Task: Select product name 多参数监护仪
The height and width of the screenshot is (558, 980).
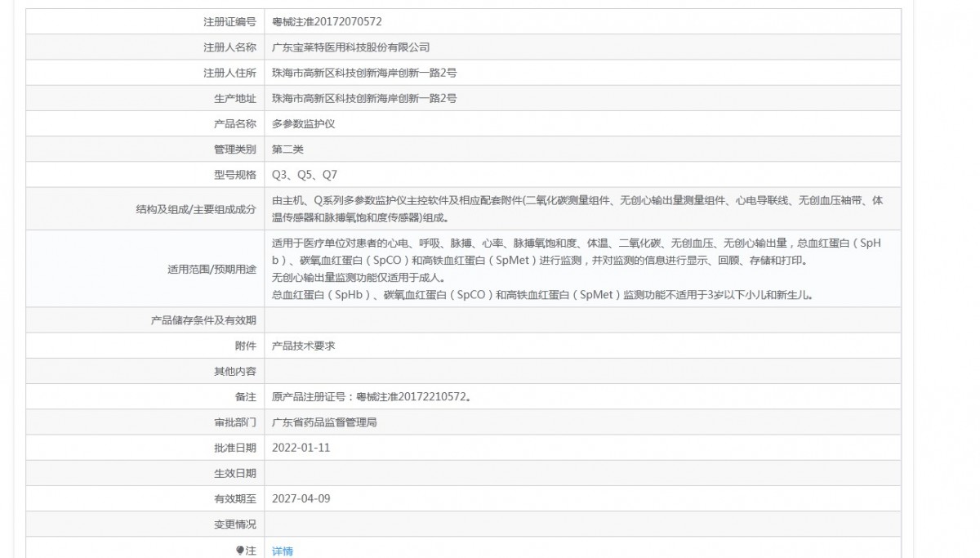Action: 304,123
